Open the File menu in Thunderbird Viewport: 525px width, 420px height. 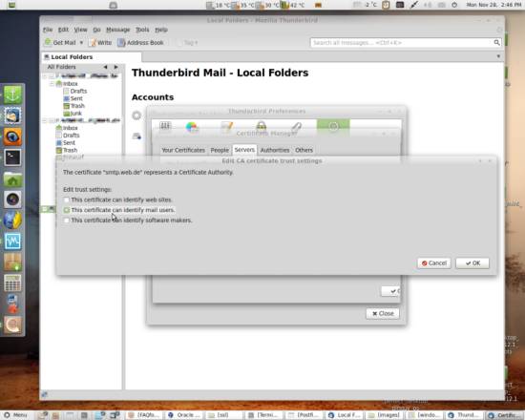click(48, 30)
